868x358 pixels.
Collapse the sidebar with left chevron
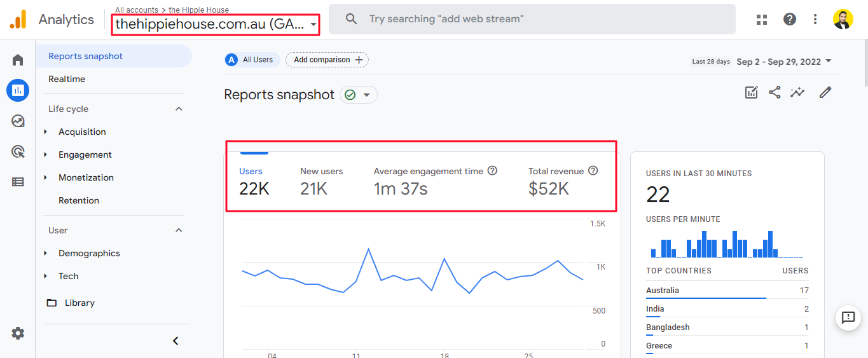(176, 341)
